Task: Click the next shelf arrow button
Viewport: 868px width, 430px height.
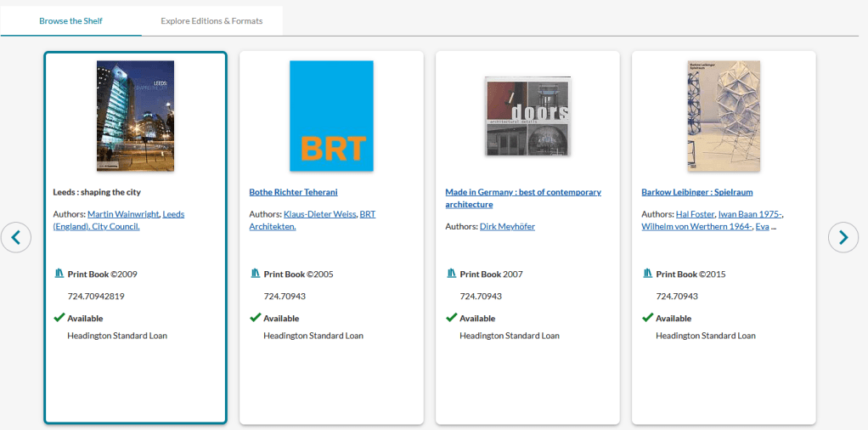Action: (843, 237)
